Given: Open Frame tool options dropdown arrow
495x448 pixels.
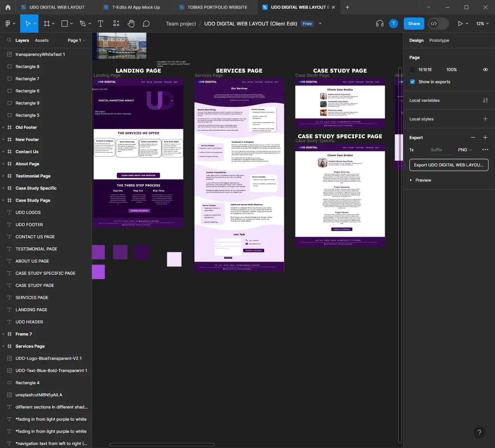Looking at the screenshot, I should (x=53, y=24).
